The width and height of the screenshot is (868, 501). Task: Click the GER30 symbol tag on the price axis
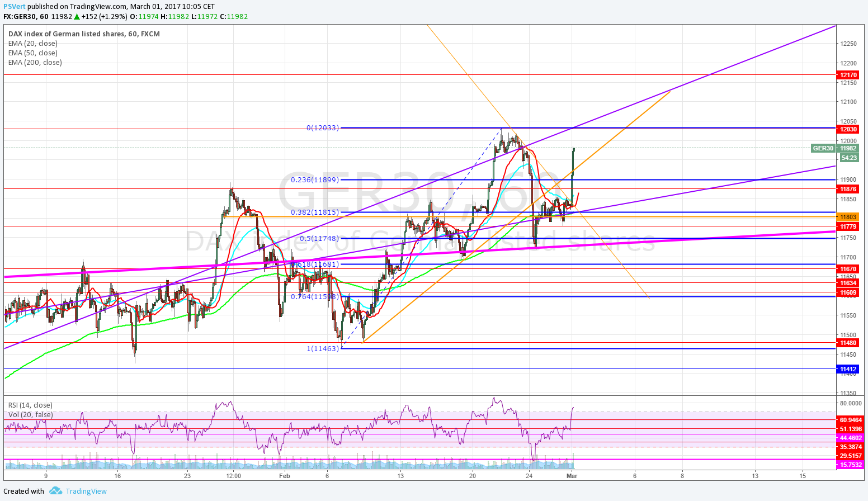point(823,148)
